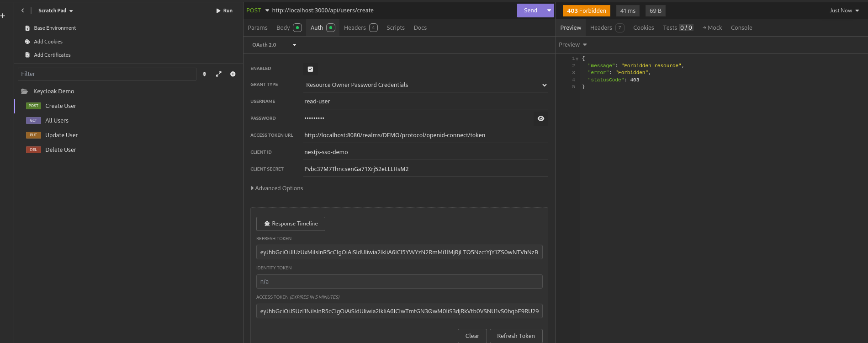Screen dimensions: 868x343
Task: Switch to the Auth tab
Action: 323,28
